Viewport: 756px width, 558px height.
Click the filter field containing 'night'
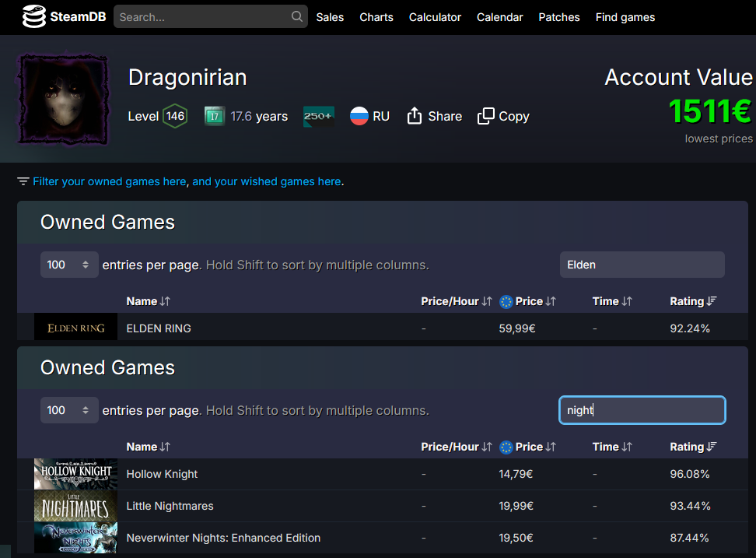coord(642,410)
